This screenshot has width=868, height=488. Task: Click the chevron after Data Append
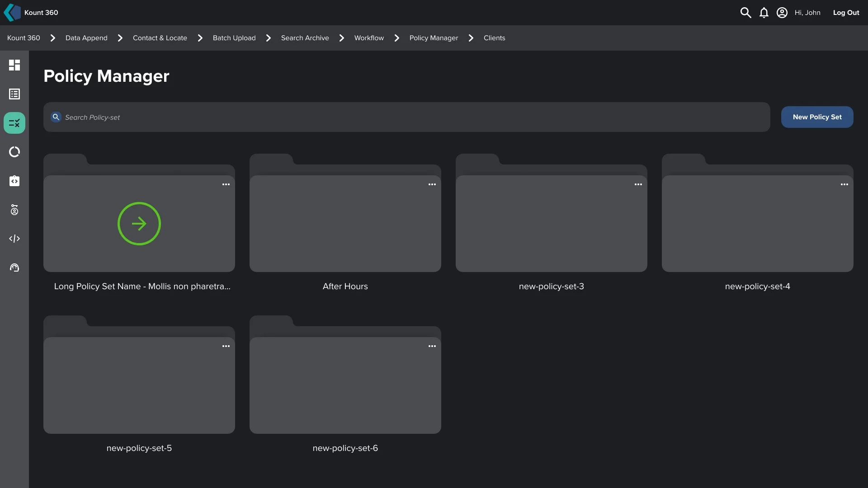coord(120,38)
